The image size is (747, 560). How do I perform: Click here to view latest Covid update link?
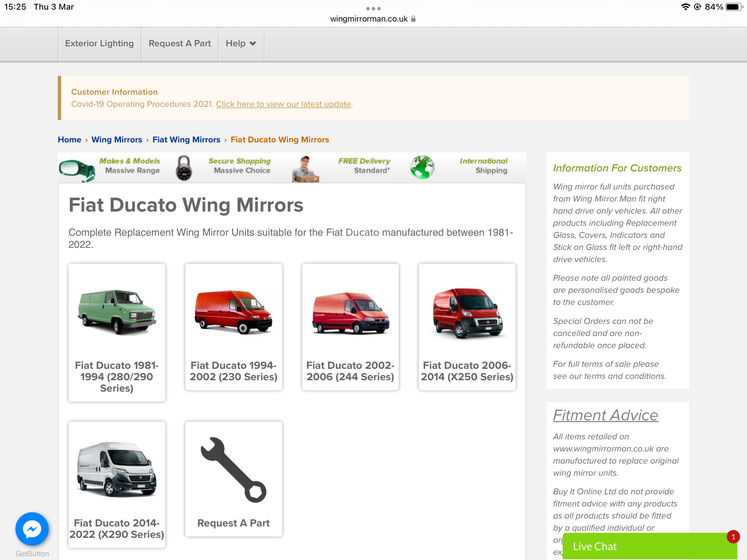pos(284,104)
